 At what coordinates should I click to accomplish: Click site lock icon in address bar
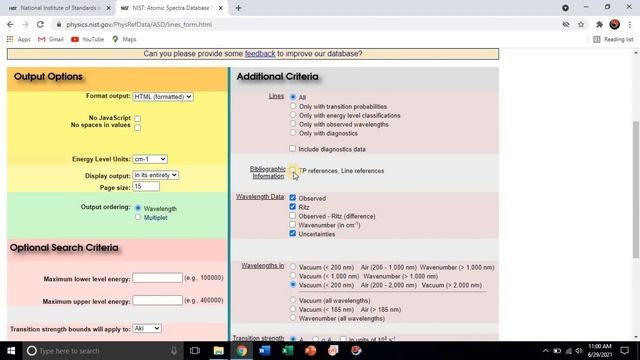(x=59, y=24)
